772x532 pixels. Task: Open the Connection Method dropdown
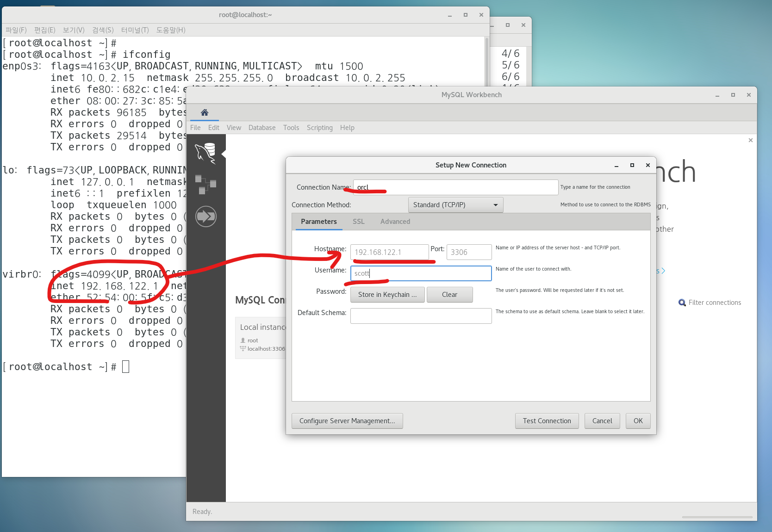[455, 205]
